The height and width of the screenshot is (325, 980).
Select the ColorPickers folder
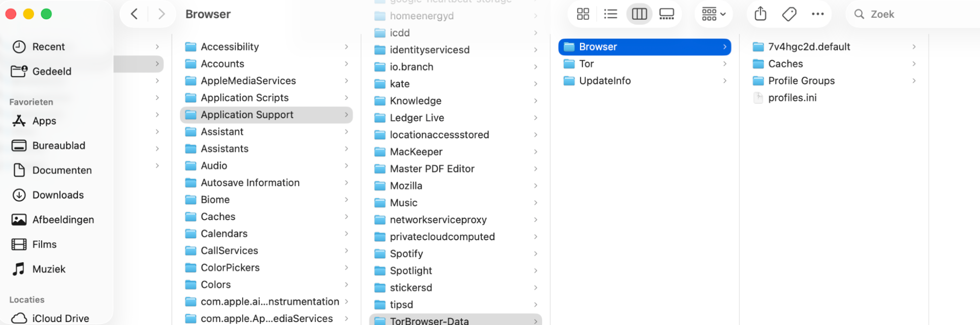click(x=266, y=268)
